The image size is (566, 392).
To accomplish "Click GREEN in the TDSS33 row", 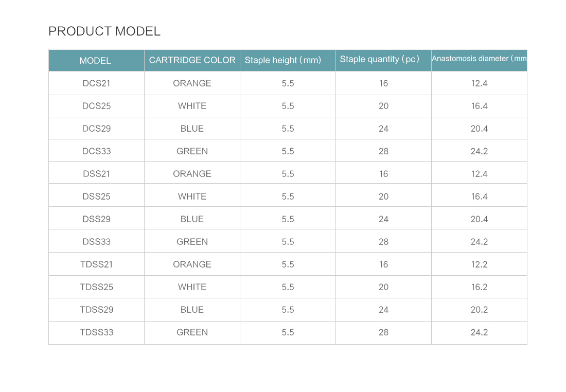I will (x=192, y=332).
